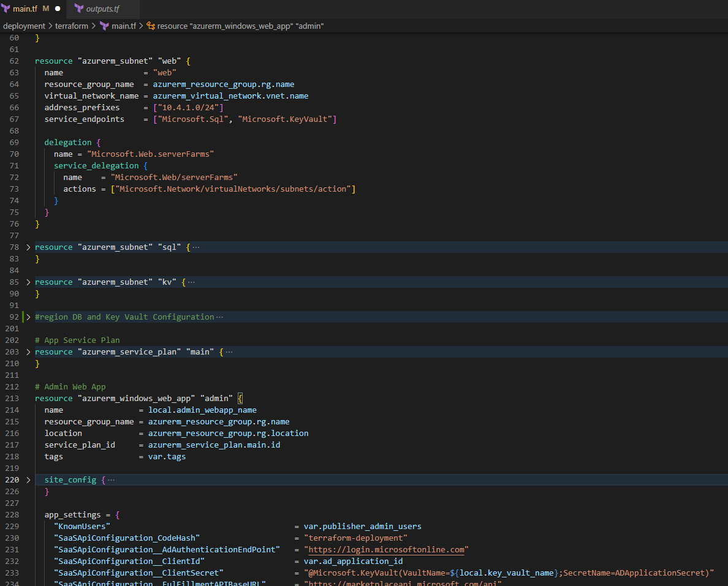728x586 pixels.
Task: Click "Microsoft.Sql" service endpoint string
Action: (x=192, y=119)
